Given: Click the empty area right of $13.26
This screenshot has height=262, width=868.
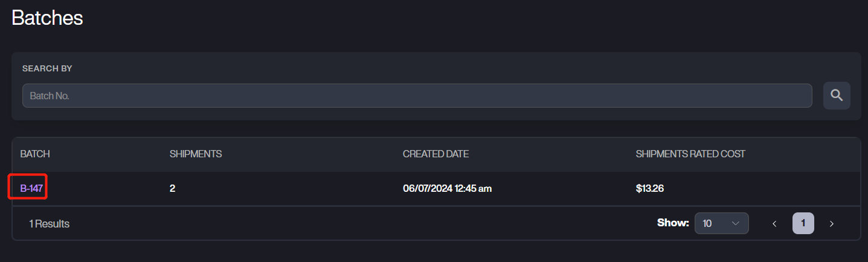Looking at the screenshot, I should click(761, 188).
